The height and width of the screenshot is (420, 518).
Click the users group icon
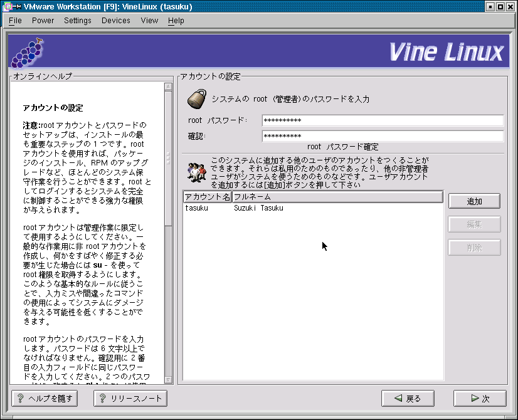pyautogui.click(x=197, y=172)
